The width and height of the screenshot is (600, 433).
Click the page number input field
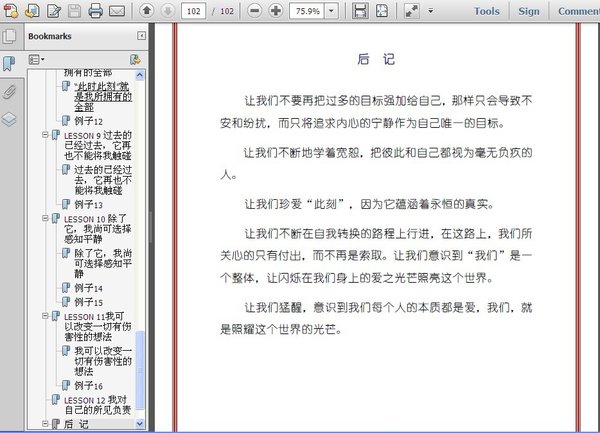[x=193, y=11]
